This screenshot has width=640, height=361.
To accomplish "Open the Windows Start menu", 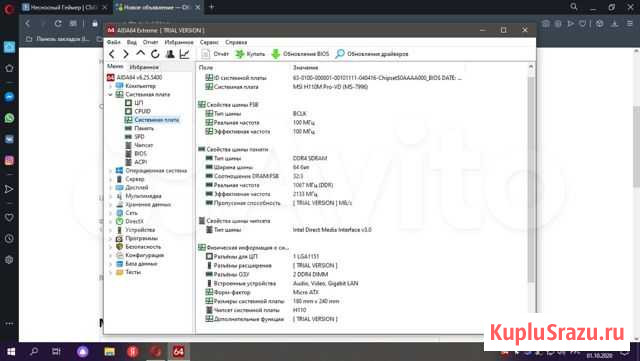I will point(11,352).
